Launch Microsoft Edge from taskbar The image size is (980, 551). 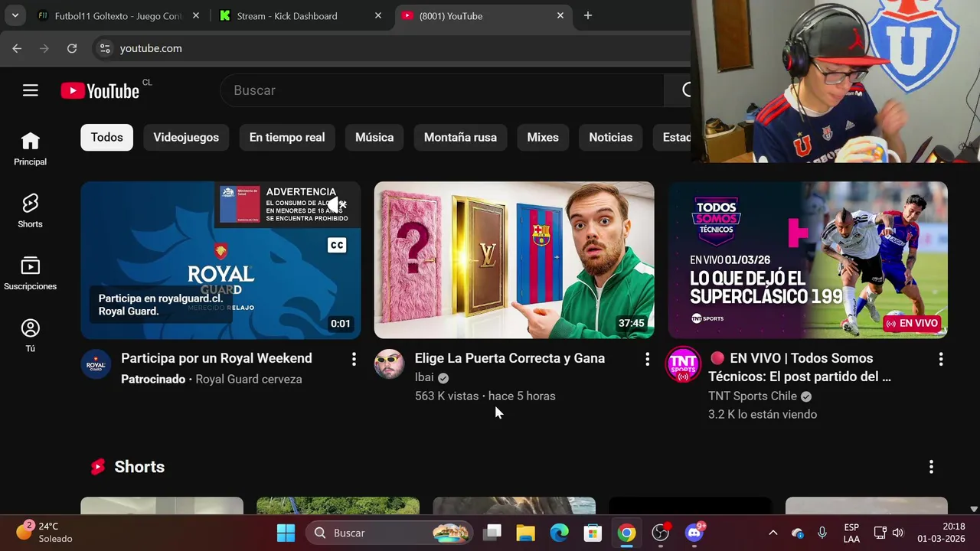(559, 533)
